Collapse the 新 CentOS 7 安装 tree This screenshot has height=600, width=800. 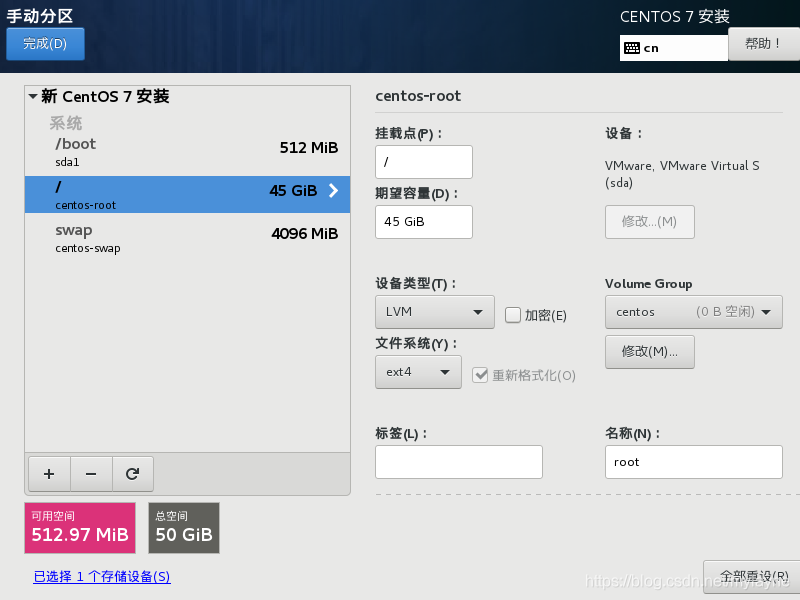click(x=34, y=97)
